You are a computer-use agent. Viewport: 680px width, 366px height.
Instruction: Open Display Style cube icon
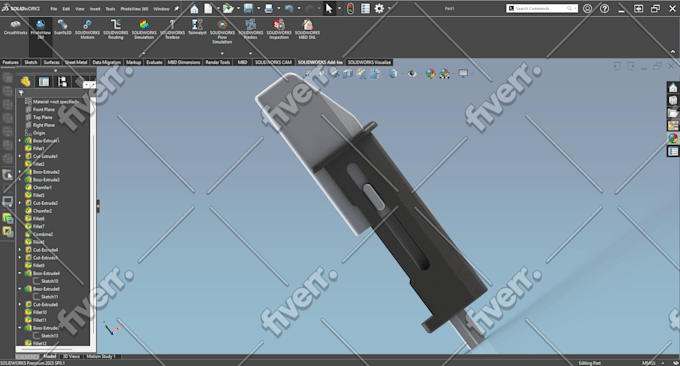click(x=392, y=74)
